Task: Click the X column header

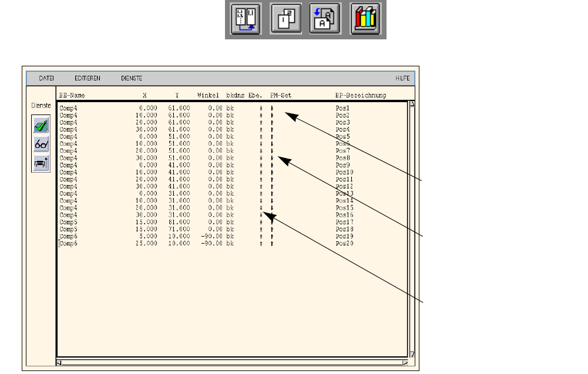Action: tap(145, 95)
